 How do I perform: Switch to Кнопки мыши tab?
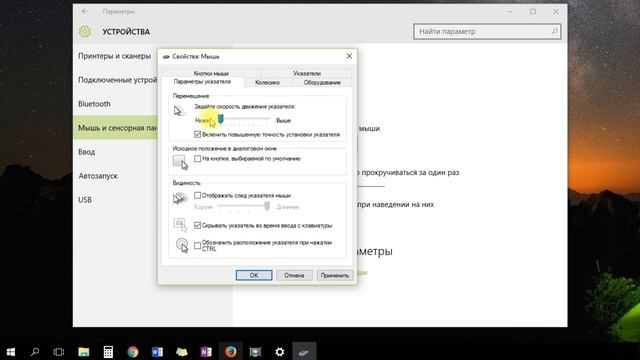pos(211,73)
